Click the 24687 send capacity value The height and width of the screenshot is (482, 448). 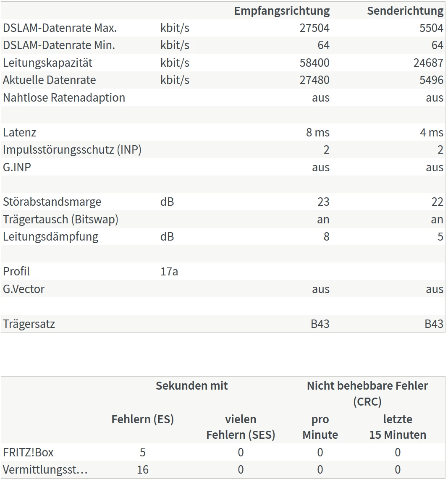[428, 63]
